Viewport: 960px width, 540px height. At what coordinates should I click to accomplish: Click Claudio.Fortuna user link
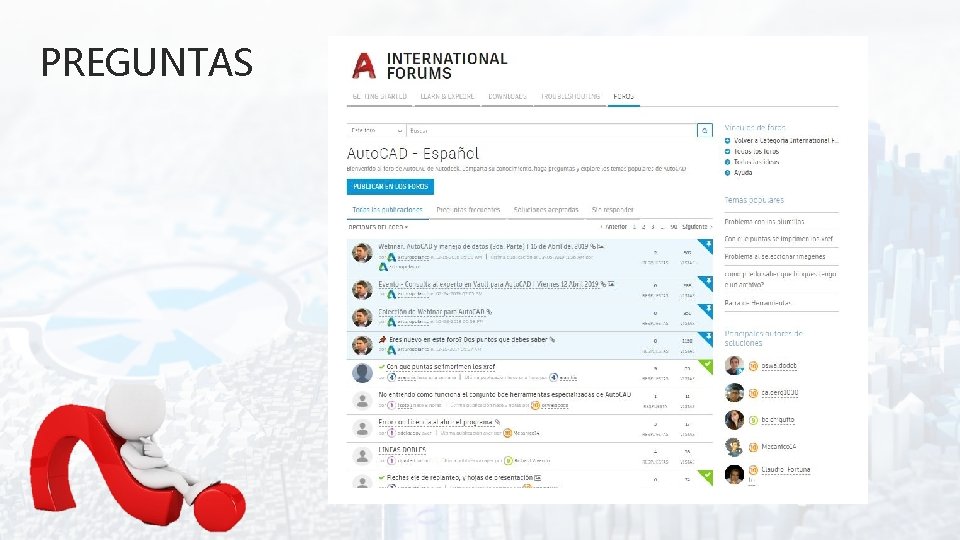786,470
